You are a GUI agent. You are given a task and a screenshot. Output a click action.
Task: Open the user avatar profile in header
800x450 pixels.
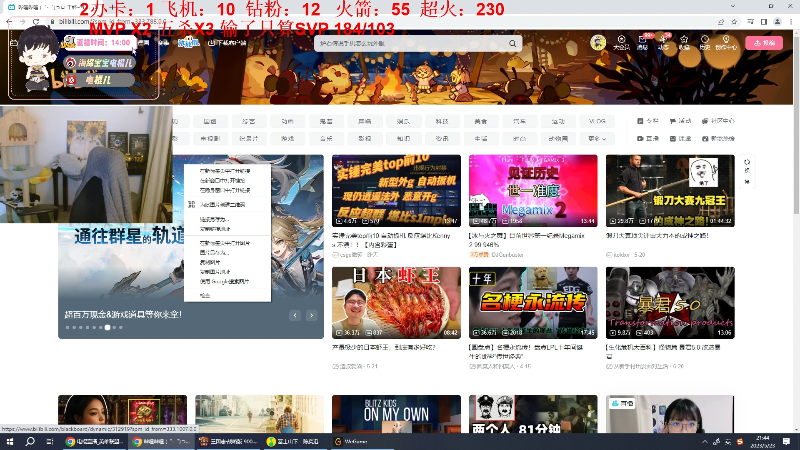point(598,42)
